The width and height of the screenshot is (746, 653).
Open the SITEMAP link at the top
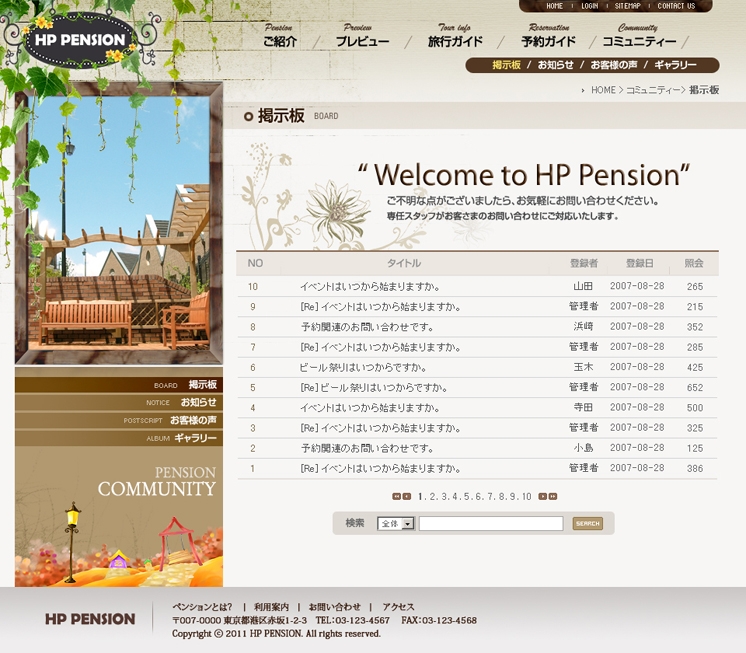pyautogui.click(x=628, y=6)
